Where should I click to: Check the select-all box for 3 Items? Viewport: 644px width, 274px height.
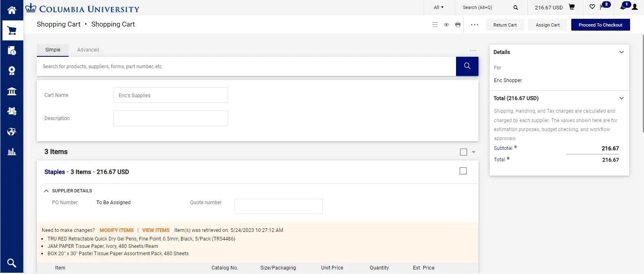[463, 152]
